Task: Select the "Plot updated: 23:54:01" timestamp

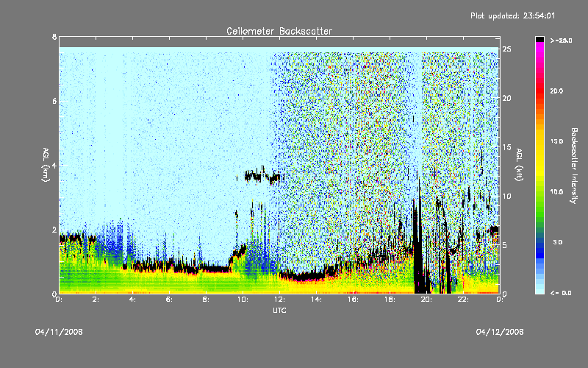Action: click(512, 15)
